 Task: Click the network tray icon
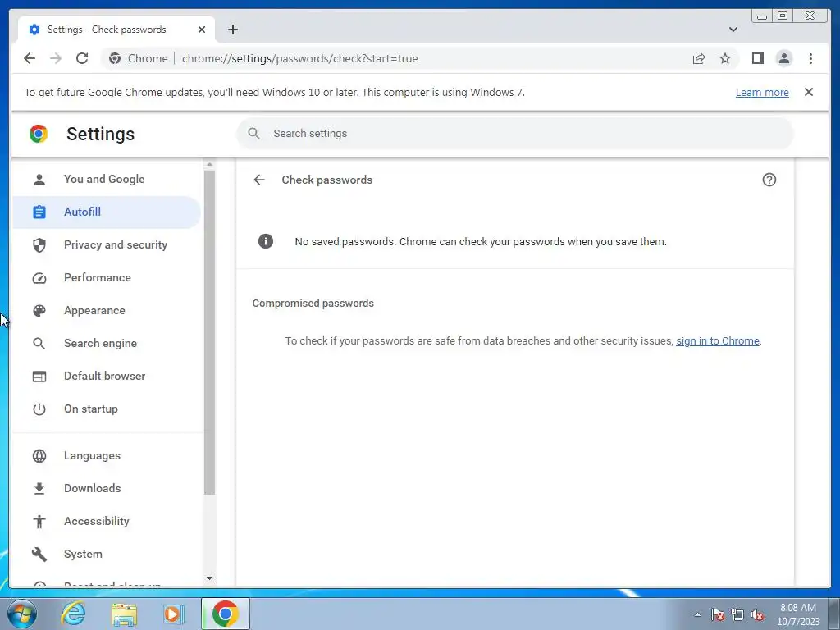(737, 614)
